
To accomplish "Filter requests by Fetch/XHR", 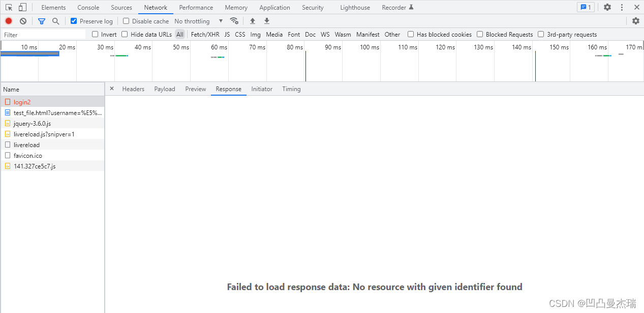I will (205, 35).
